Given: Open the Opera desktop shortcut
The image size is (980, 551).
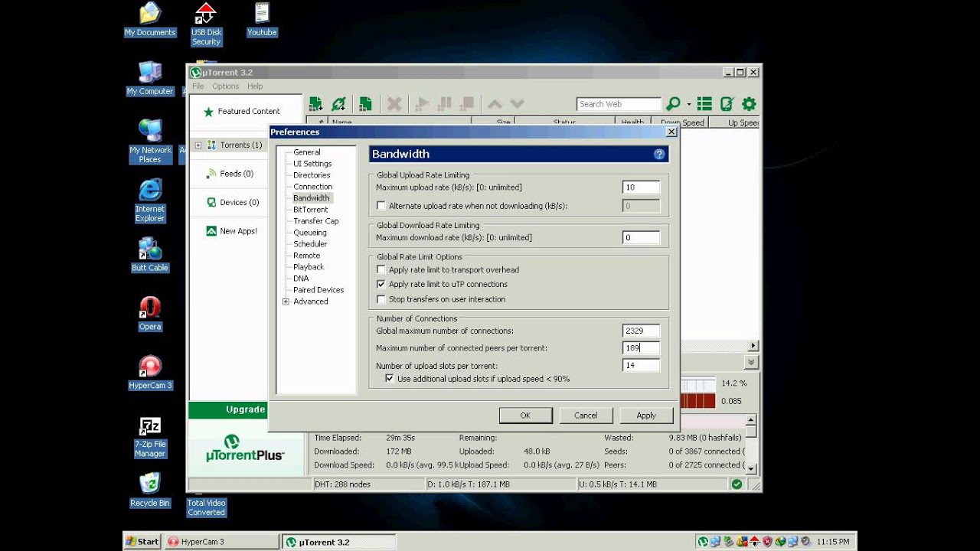Looking at the screenshot, I should pos(150,314).
